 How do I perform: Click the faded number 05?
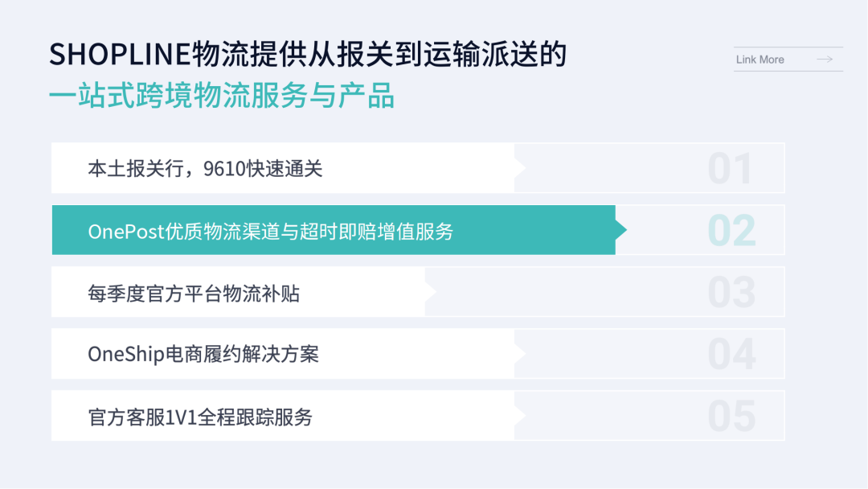pos(731,417)
